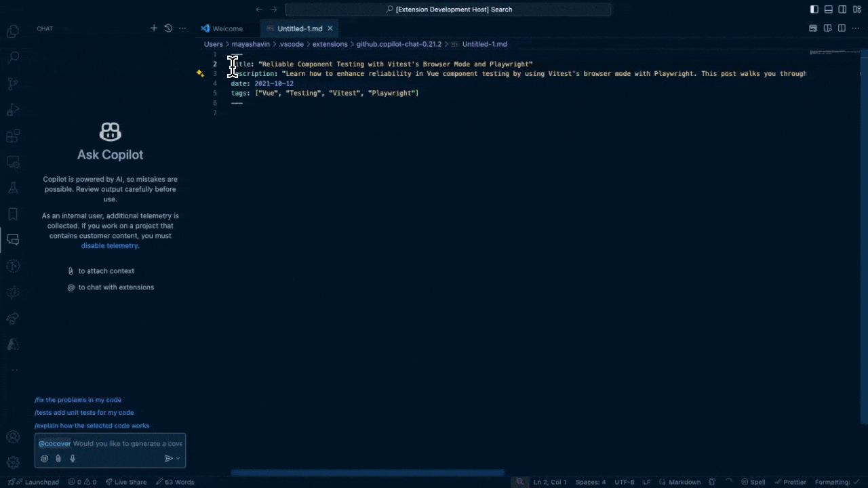Image resolution: width=868 pixels, height=488 pixels.
Task: Change indentation via Spaces: 4
Action: tap(591, 482)
